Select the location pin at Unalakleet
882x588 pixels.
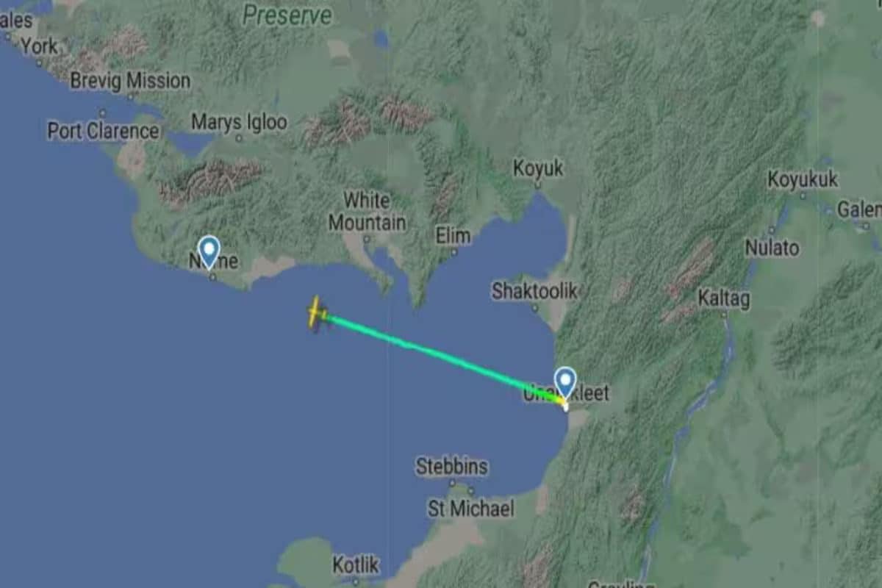(x=565, y=383)
